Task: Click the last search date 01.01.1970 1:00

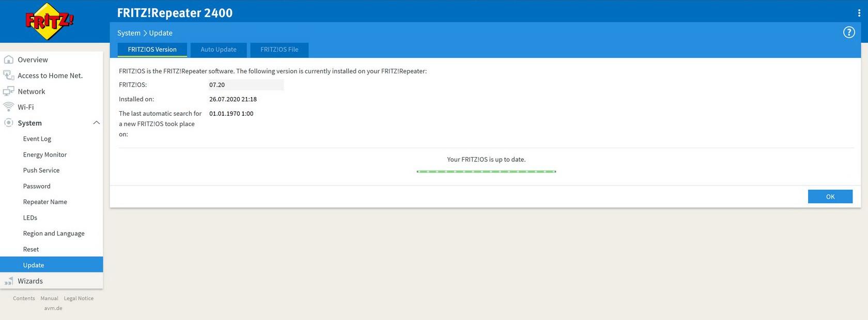Action: click(x=231, y=114)
